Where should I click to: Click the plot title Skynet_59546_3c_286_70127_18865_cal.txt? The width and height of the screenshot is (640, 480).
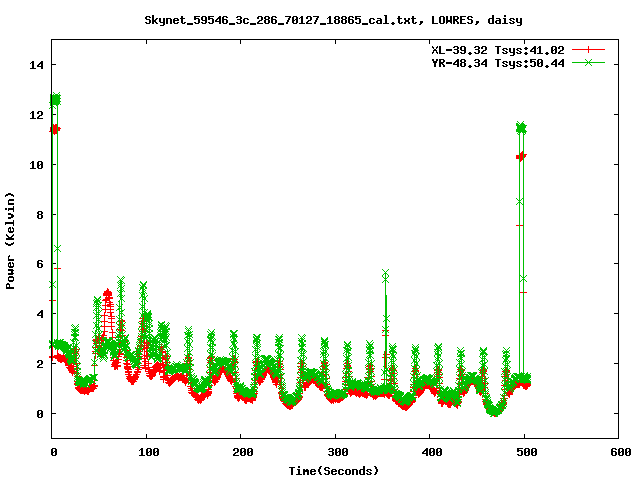(281, 20)
